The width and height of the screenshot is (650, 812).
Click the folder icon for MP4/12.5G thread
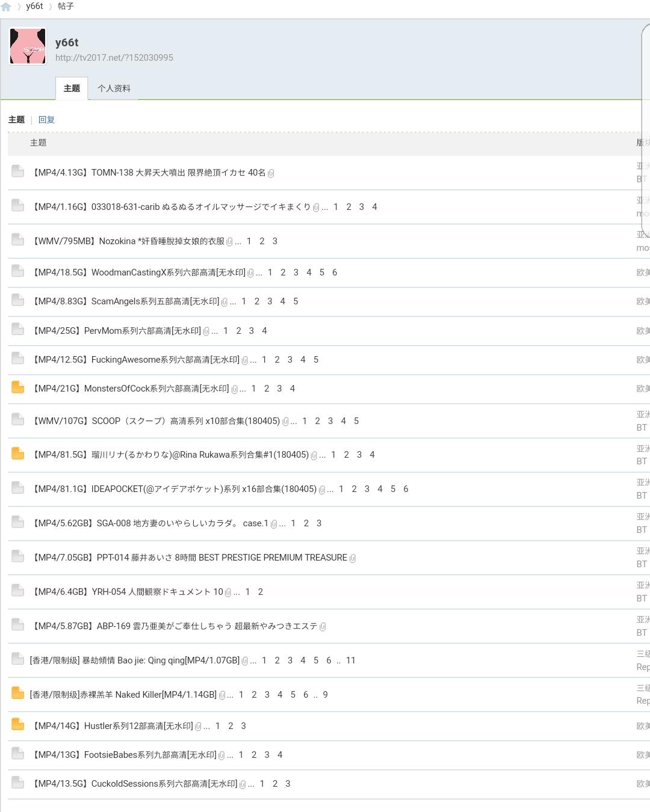[x=18, y=358]
